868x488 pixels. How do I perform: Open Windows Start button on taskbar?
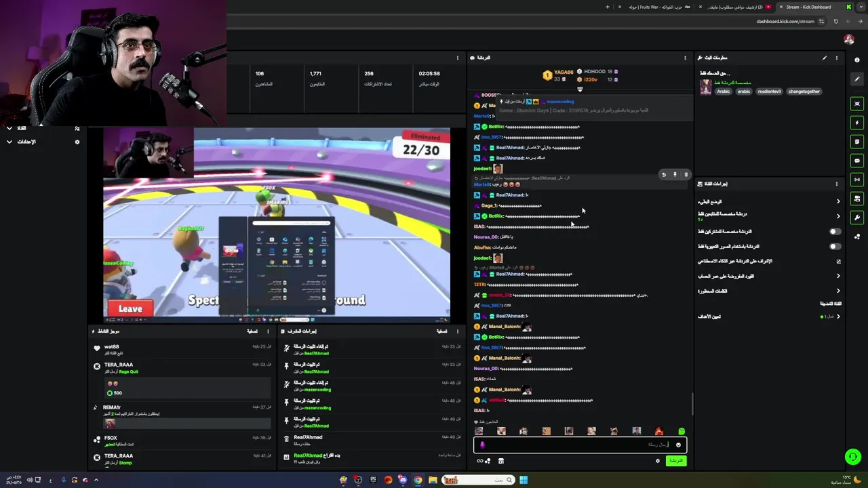pyautogui.click(x=523, y=481)
